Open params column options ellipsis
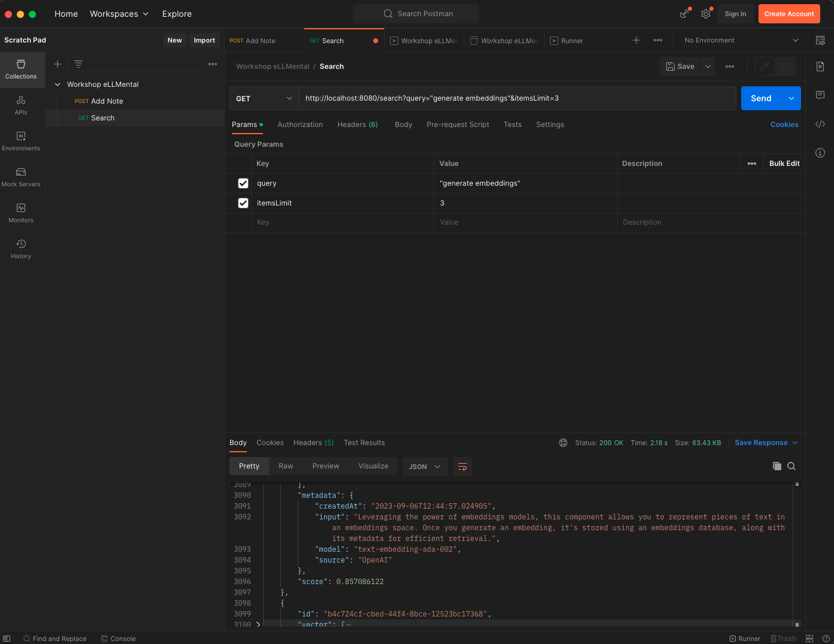The width and height of the screenshot is (834, 644). pyautogui.click(x=752, y=164)
